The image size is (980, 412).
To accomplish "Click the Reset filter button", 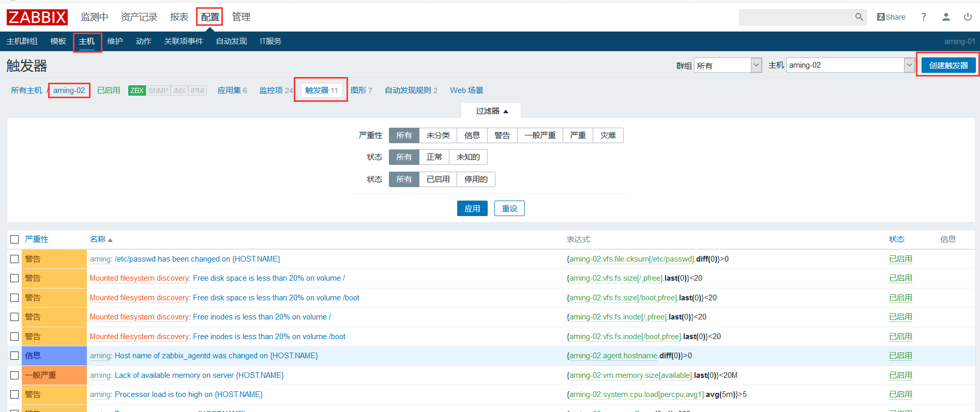I will [509, 208].
